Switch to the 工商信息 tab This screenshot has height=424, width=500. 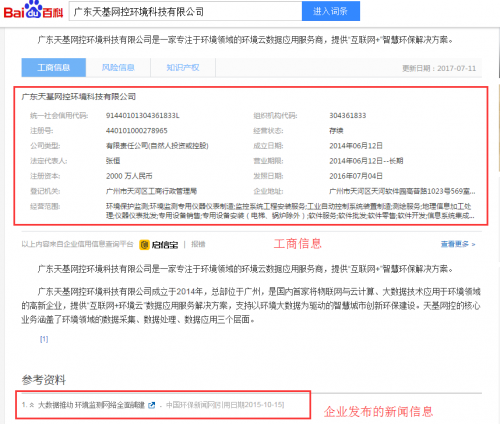point(54,68)
